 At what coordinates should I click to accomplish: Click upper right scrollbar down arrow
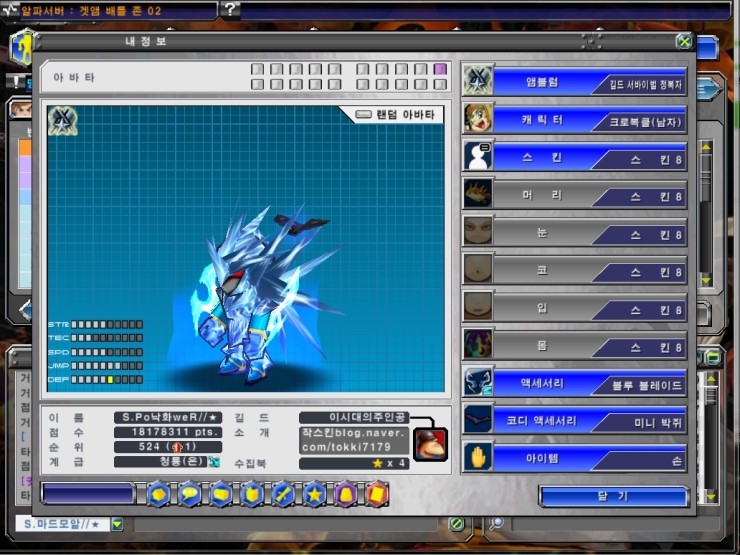[x=706, y=281]
